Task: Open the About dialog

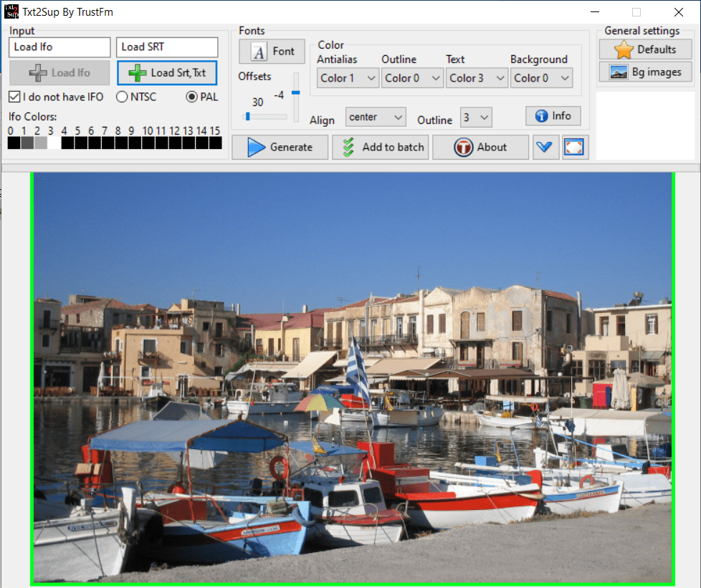Action: coord(481,147)
